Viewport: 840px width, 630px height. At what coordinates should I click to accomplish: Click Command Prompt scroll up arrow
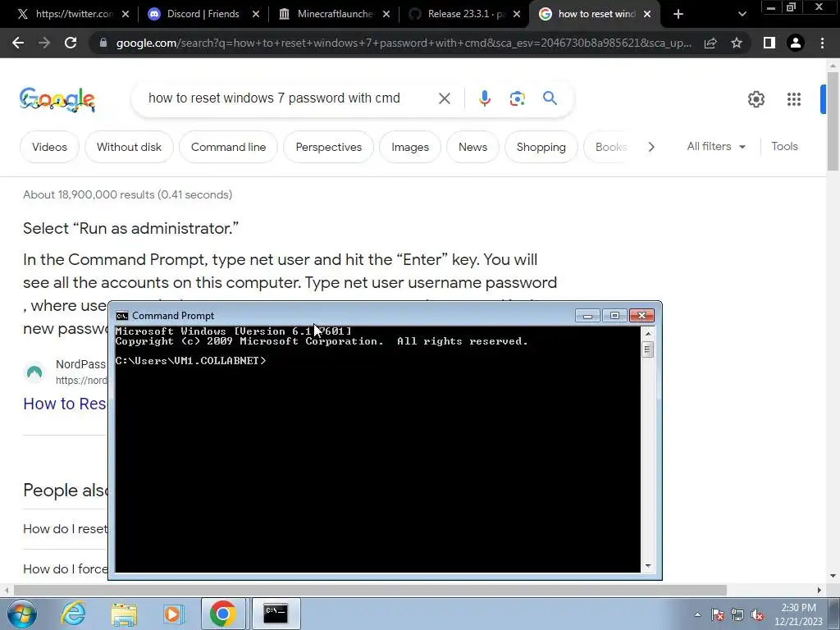(648, 334)
